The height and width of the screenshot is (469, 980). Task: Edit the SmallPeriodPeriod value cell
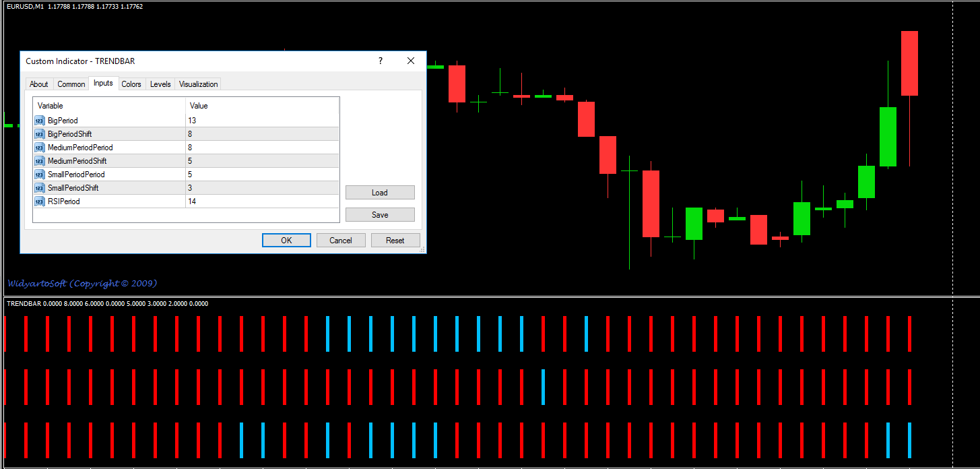(263, 175)
